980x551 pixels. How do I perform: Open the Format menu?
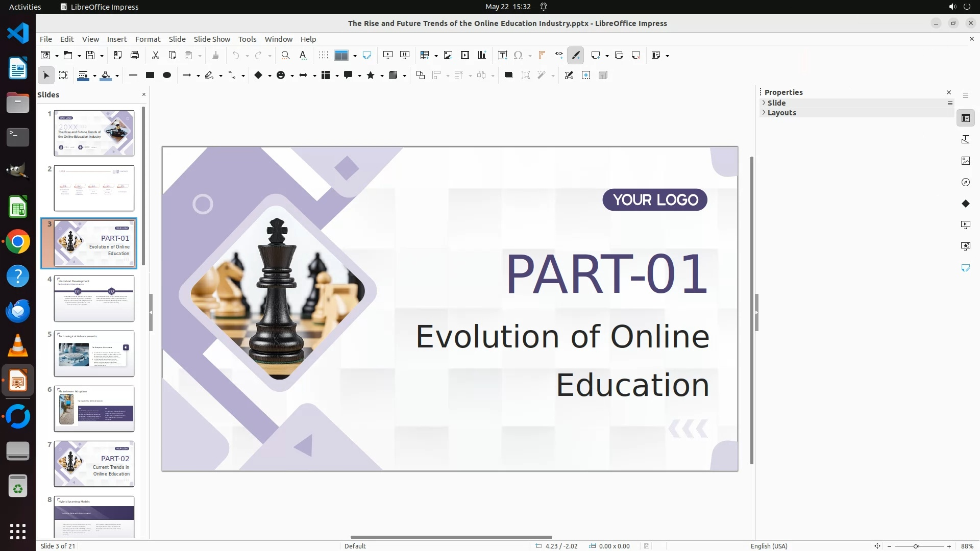click(x=148, y=39)
